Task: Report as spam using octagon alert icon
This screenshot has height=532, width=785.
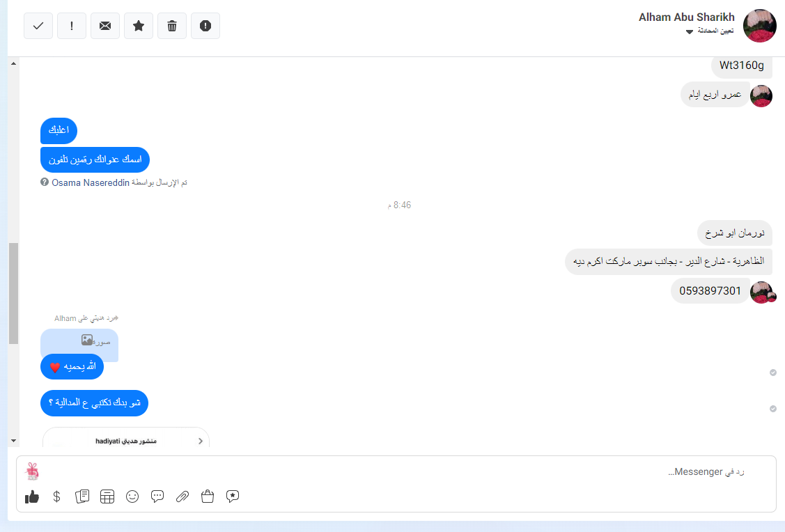Action: click(205, 26)
